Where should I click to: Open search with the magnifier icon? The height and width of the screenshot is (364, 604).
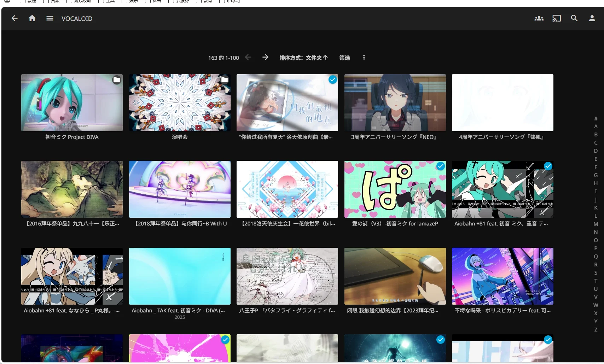coord(574,18)
